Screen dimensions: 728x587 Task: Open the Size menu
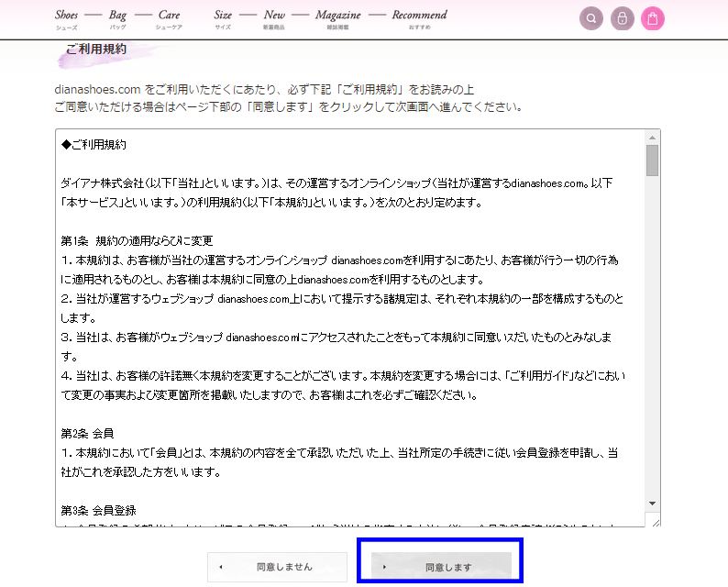click(223, 19)
